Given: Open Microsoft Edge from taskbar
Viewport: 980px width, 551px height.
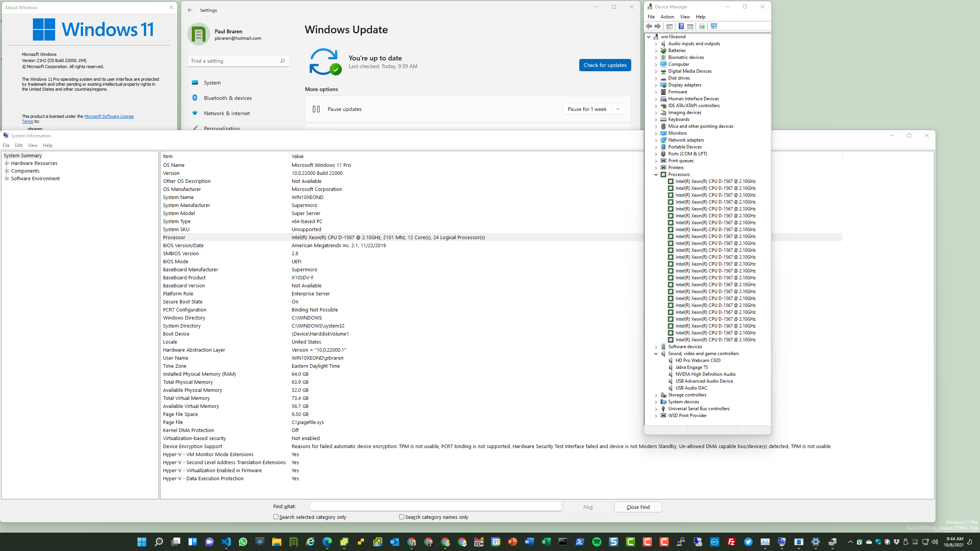Looking at the screenshot, I should tap(327, 542).
